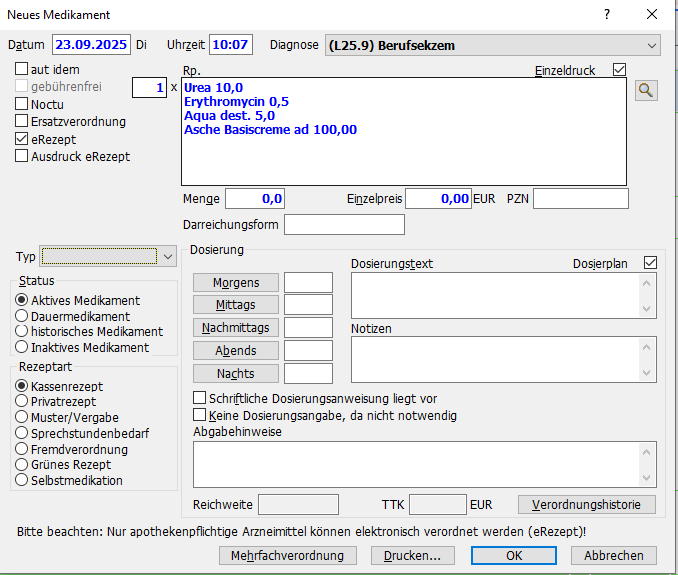This screenshot has width=678, height=575.
Task: Confirm the dialog with OK
Action: (513, 555)
